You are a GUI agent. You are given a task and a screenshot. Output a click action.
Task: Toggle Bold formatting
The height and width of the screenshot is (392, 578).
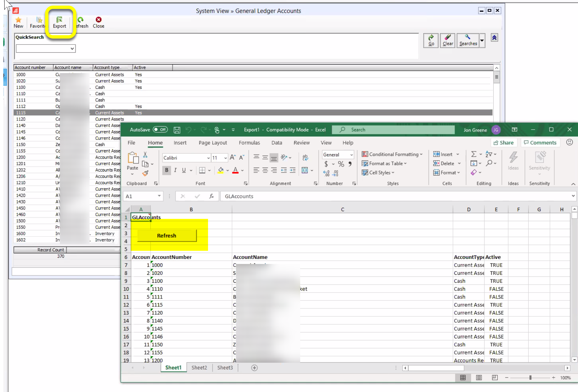tap(167, 170)
